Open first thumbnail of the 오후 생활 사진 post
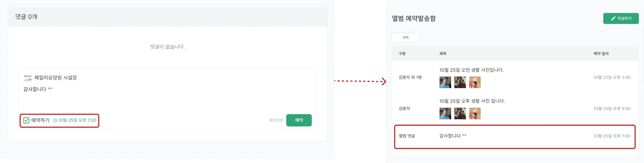 click(445, 113)
